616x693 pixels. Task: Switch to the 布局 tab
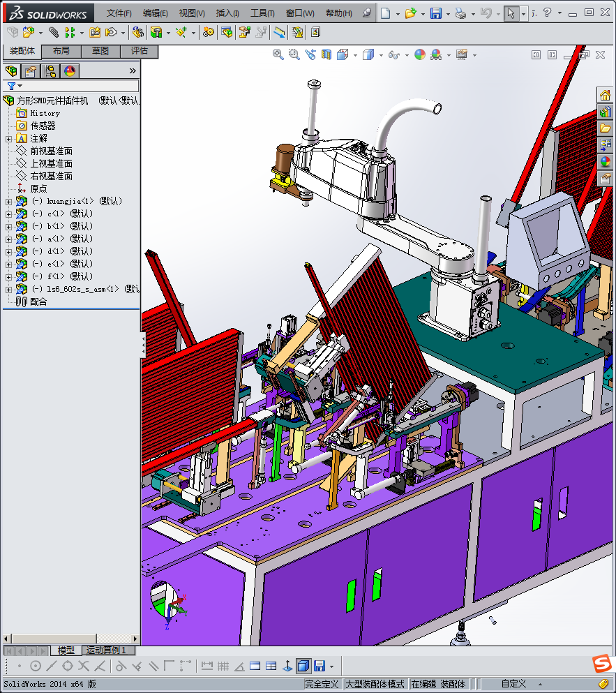point(61,51)
